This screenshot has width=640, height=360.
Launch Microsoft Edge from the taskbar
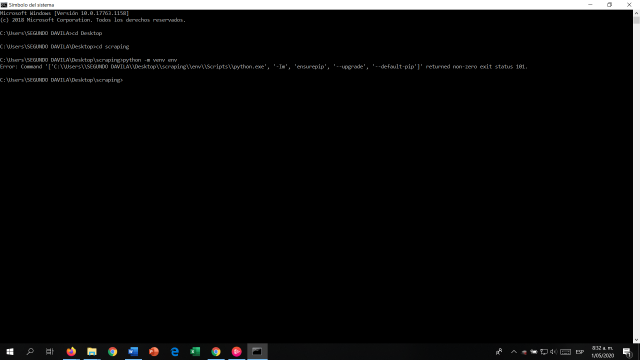[x=175, y=351]
